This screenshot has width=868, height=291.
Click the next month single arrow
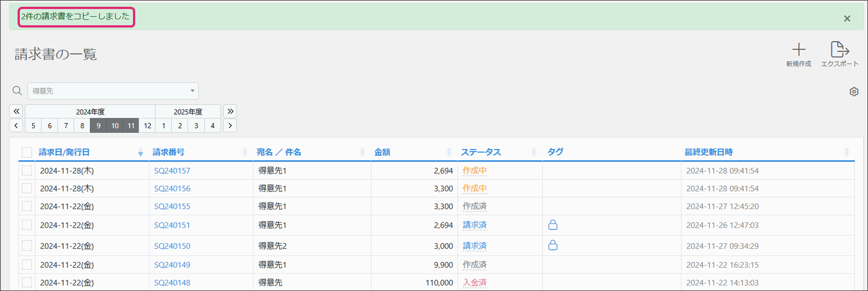tap(230, 126)
